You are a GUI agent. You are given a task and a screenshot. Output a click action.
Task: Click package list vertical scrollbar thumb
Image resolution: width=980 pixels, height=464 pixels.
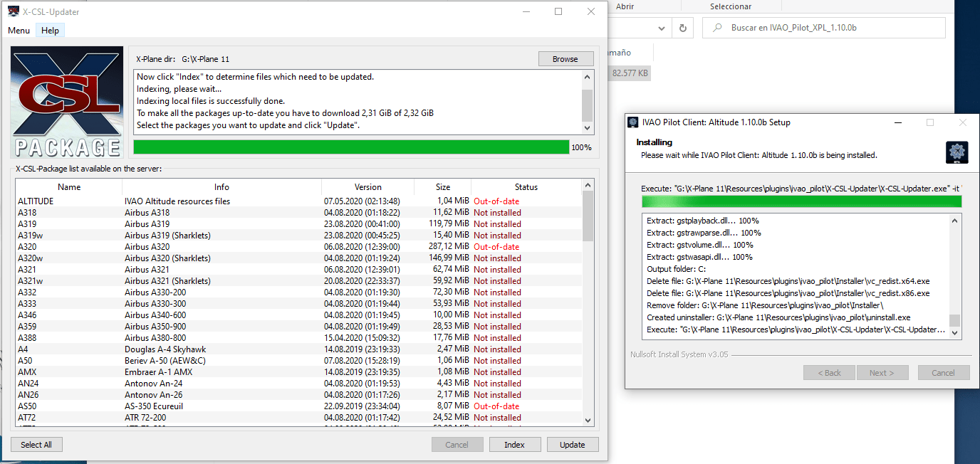tap(588, 216)
